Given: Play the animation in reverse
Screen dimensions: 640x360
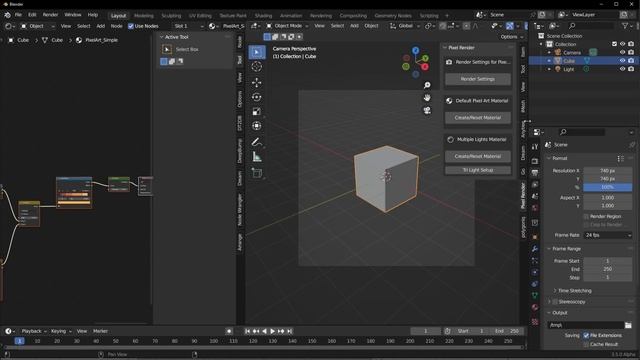Looking at the screenshot, I should (264, 331).
